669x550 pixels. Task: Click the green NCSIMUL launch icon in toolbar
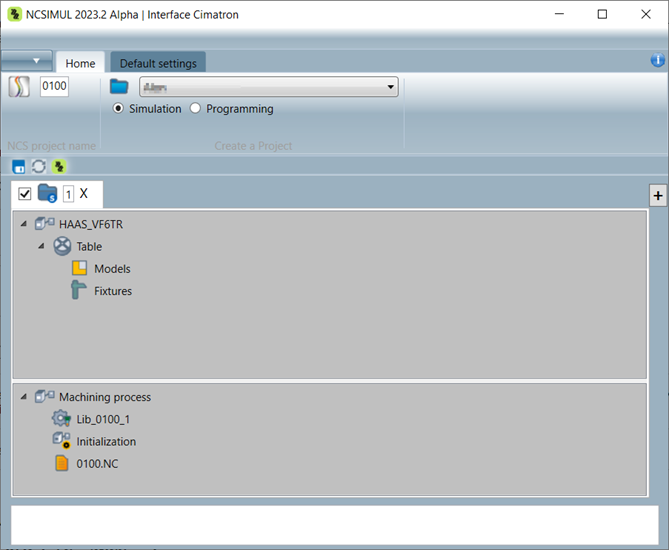tap(59, 166)
